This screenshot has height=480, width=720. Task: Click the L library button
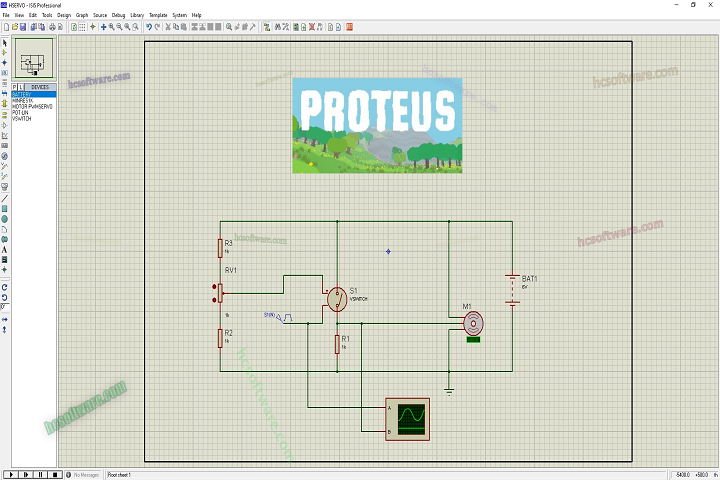point(21,87)
